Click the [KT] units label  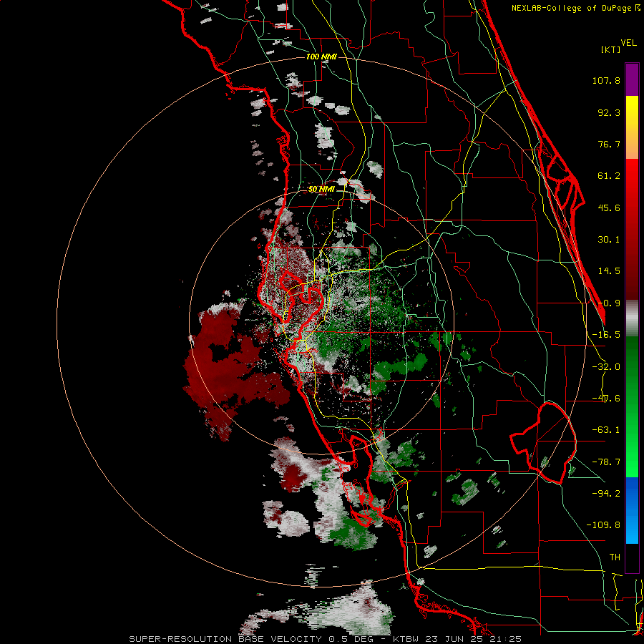coord(611,49)
